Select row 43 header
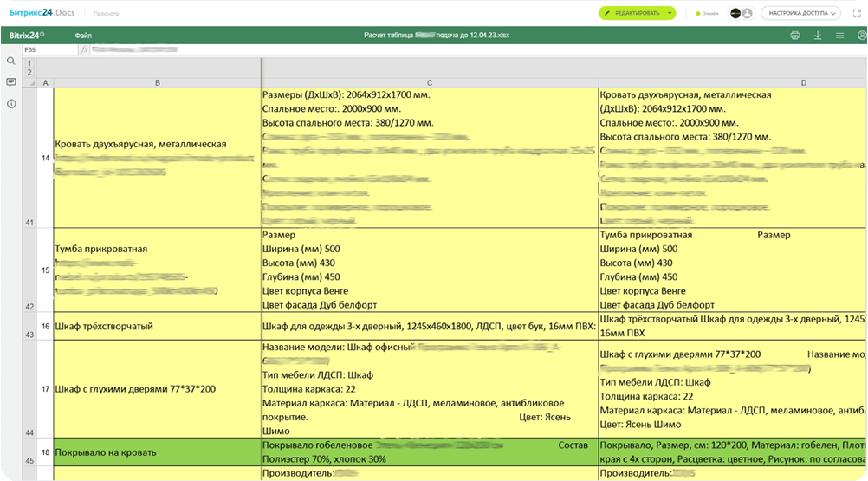 [x=29, y=326]
